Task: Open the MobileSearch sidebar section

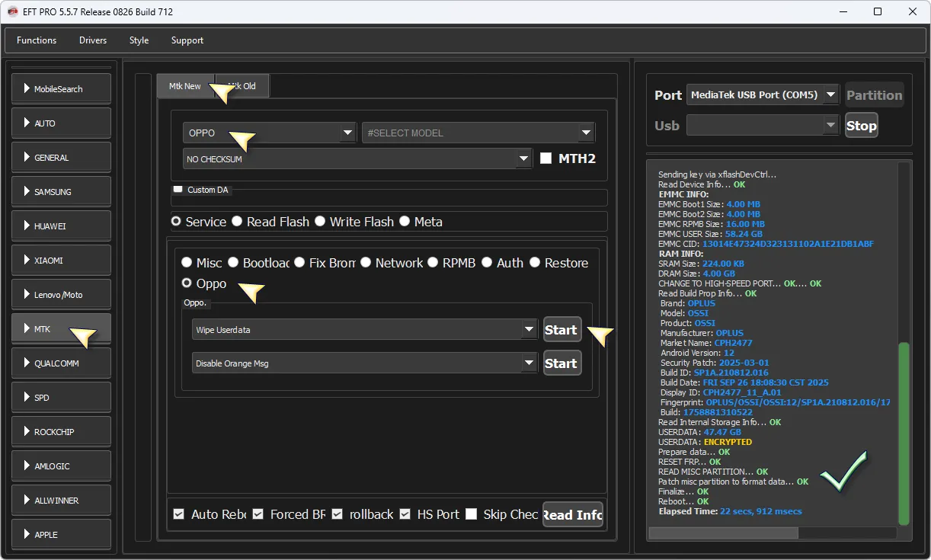Action: [61, 89]
